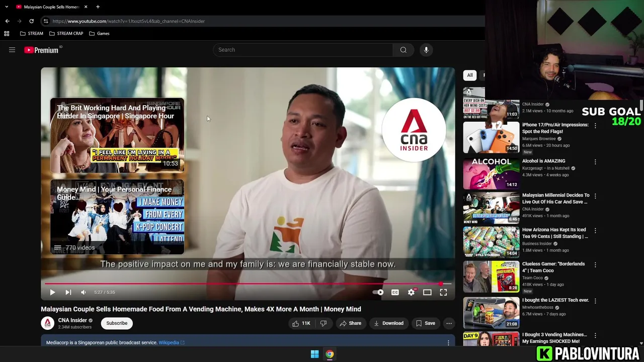The width and height of the screenshot is (644, 362).
Task: Toggle the autoplay switch in player
Action: 378,292
